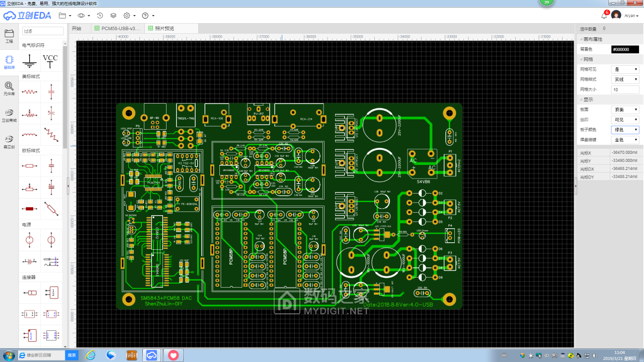Image resolution: width=644 pixels, height=362 pixels.
Task: Open the eye view menu in toolbar
Action: coord(84,16)
